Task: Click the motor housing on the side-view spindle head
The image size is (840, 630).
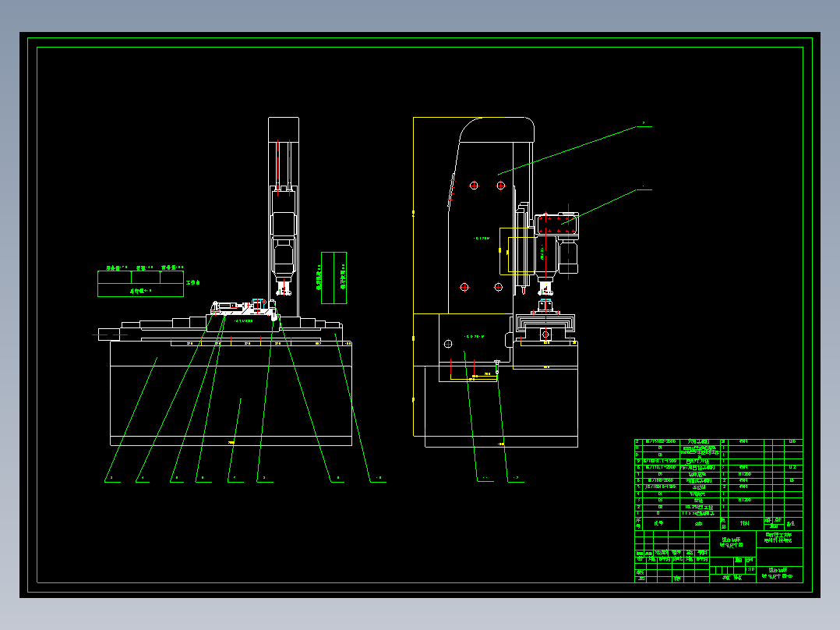Action: (568, 257)
